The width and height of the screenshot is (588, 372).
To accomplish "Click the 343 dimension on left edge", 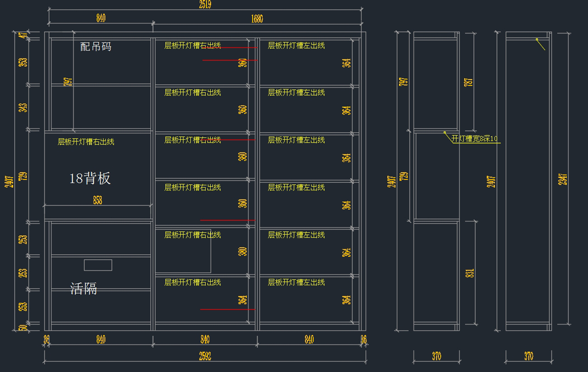I will tap(23, 107).
